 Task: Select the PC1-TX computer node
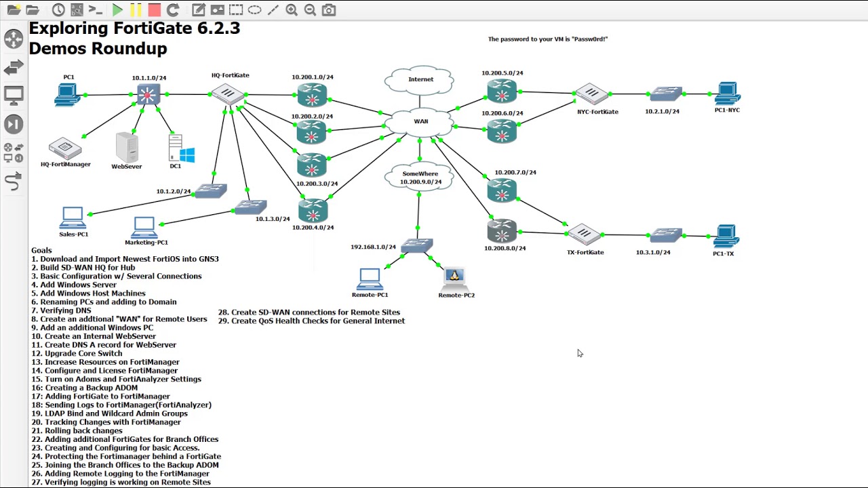[x=726, y=237]
